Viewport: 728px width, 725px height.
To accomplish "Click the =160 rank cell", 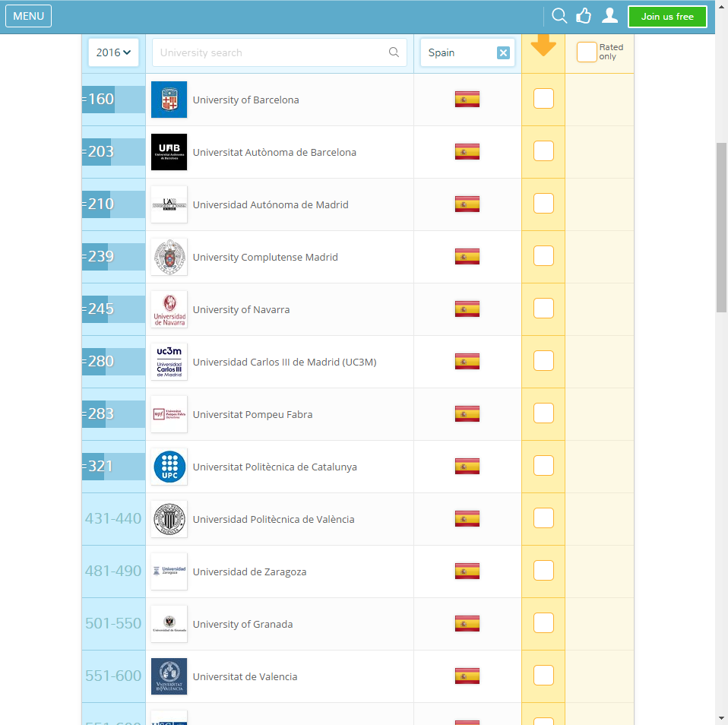I will pos(113,100).
